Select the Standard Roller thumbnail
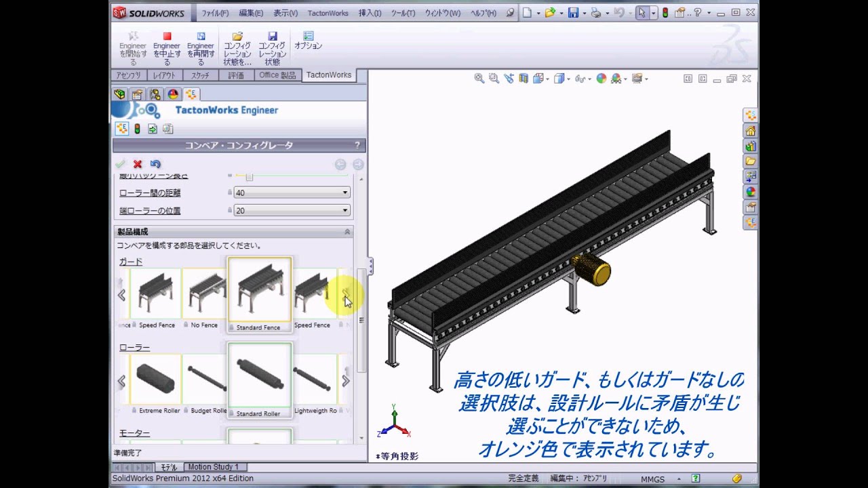The width and height of the screenshot is (868, 488). [260, 380]
